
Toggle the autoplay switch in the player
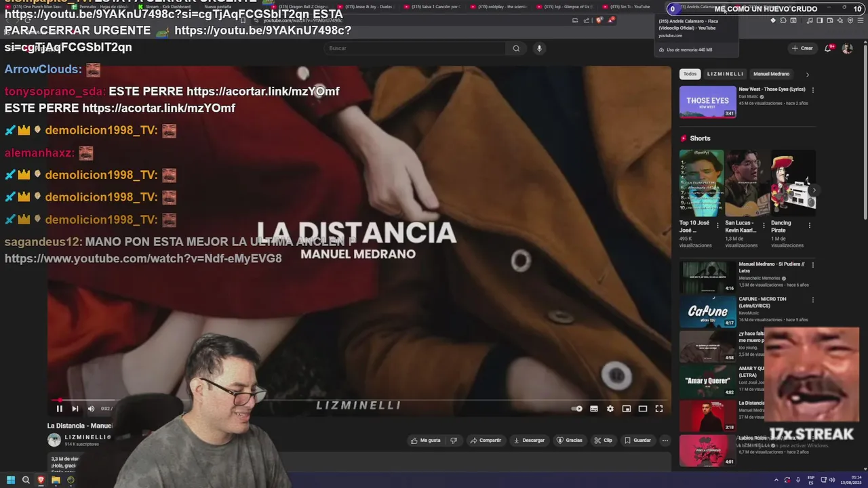point(577,409)
